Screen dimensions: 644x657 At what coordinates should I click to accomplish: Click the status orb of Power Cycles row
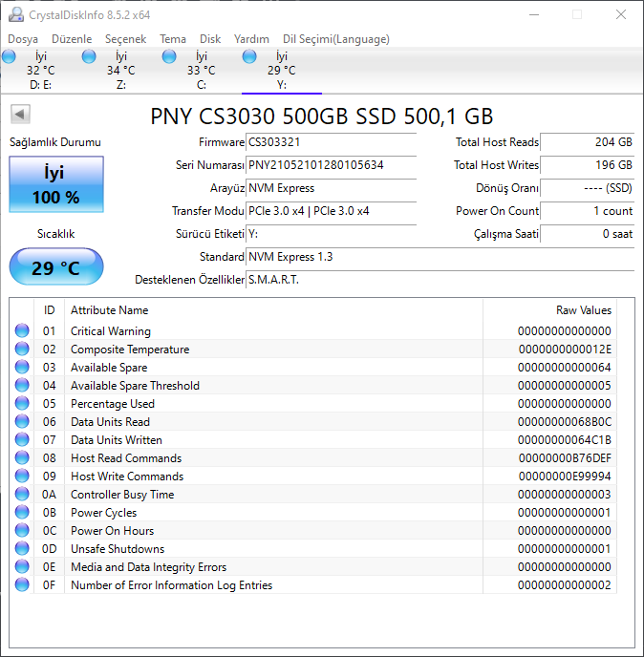(x=22, y=512)
